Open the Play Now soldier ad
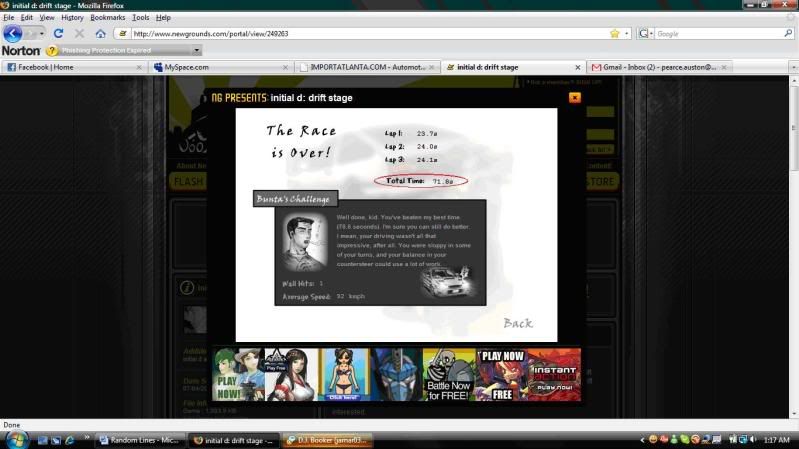 pos(238,375)
